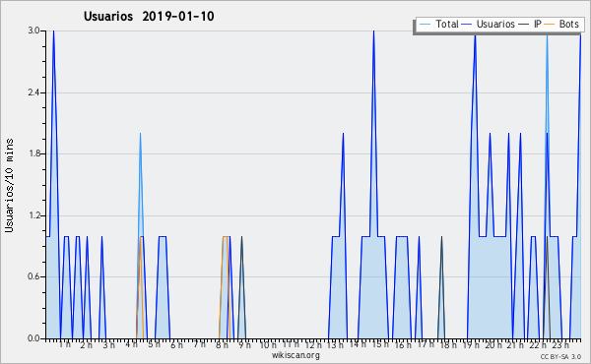591x364 pixels.
Task: Select the 'Total' legend entry
Action: coord(438,24)
